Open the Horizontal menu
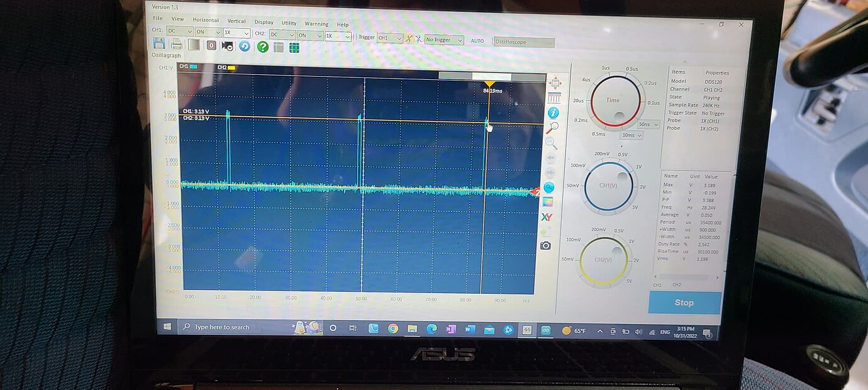The image size is (868, 390). click(x=206, y=19)
